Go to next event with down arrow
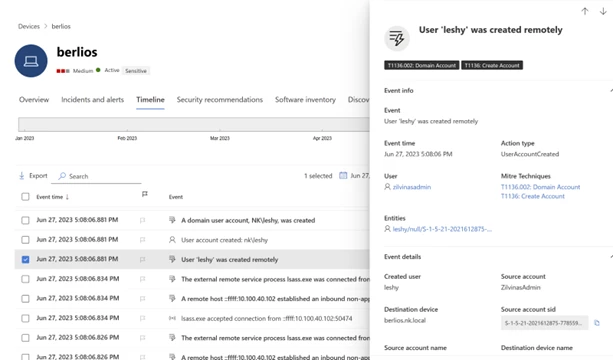The image size is (613, 360). tap(603, 11)
